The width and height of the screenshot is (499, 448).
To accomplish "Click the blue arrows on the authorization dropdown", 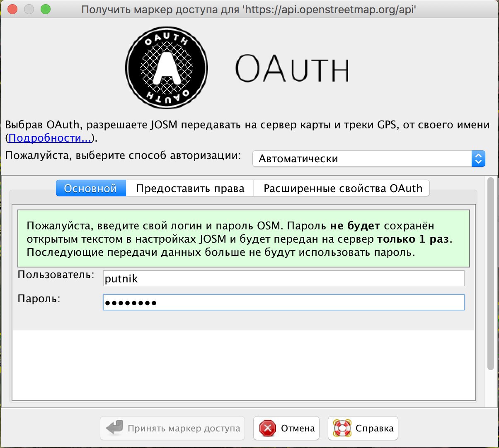I will click(478, 159).
